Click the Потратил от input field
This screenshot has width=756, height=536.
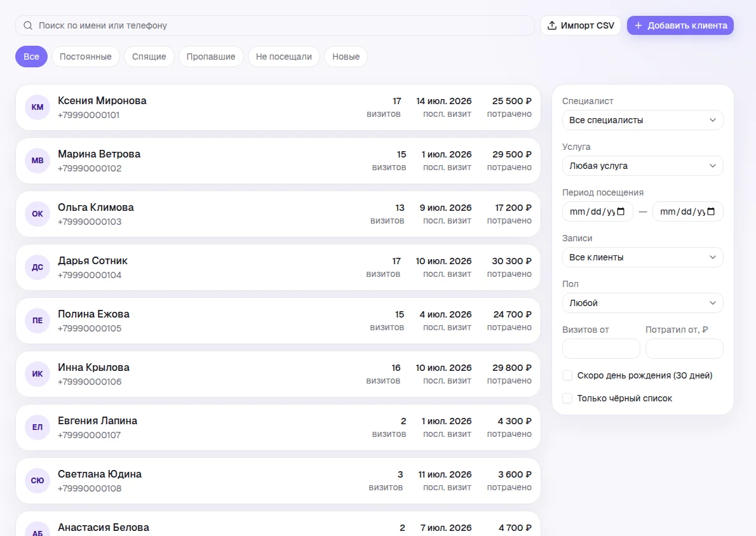pos(684,349)
